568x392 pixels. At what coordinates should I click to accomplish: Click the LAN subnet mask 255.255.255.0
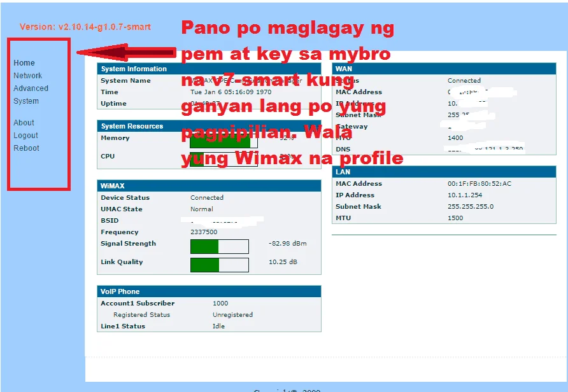(471, 207)
